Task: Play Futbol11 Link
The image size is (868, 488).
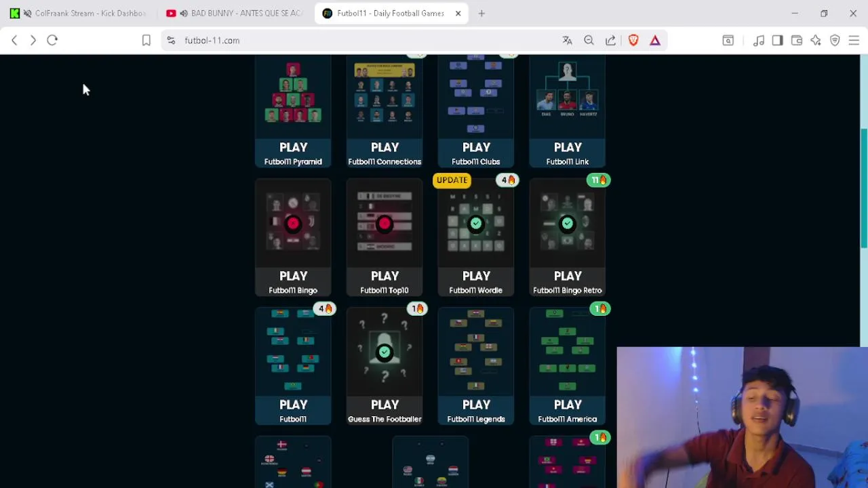Action: (568, 153)
